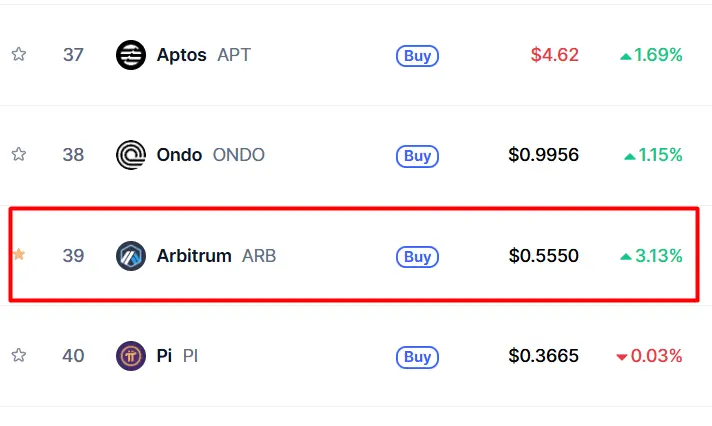Add Aptos to watchlist with star
The width and height of the screenshot is (712, 426).
tap(19, 54)
